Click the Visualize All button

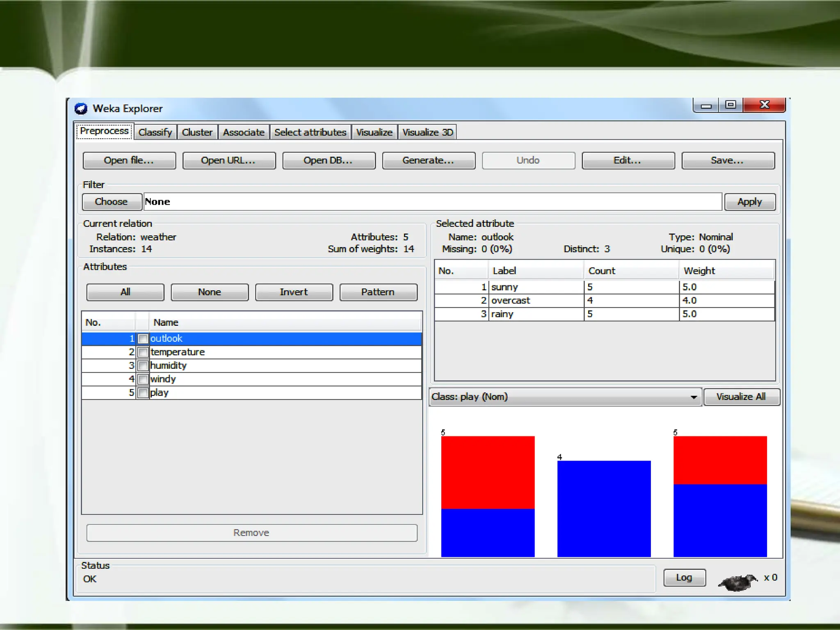741,397
